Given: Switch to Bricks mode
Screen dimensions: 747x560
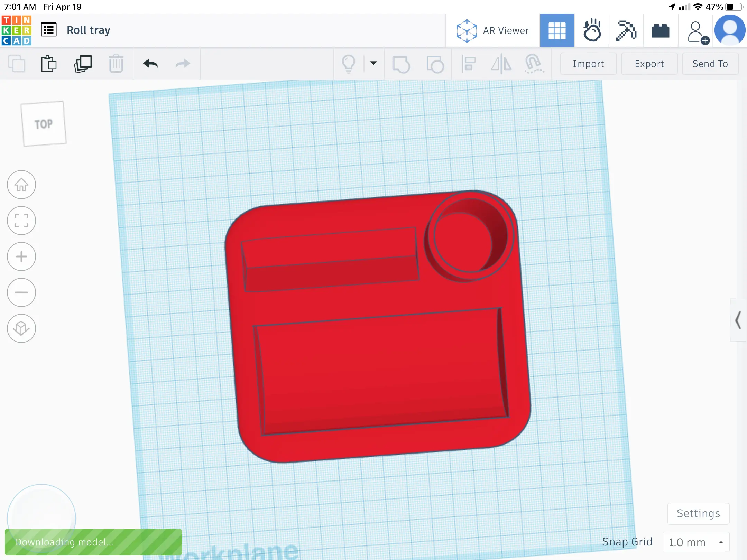Looking at the screenshot, I should [660, 30].
